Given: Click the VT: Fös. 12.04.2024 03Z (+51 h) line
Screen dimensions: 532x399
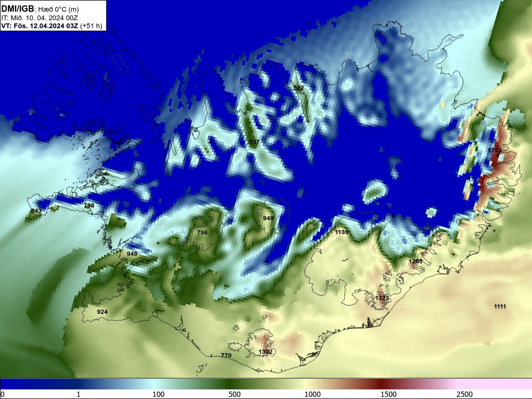Looking at the screenshot, I should (52, 26).
